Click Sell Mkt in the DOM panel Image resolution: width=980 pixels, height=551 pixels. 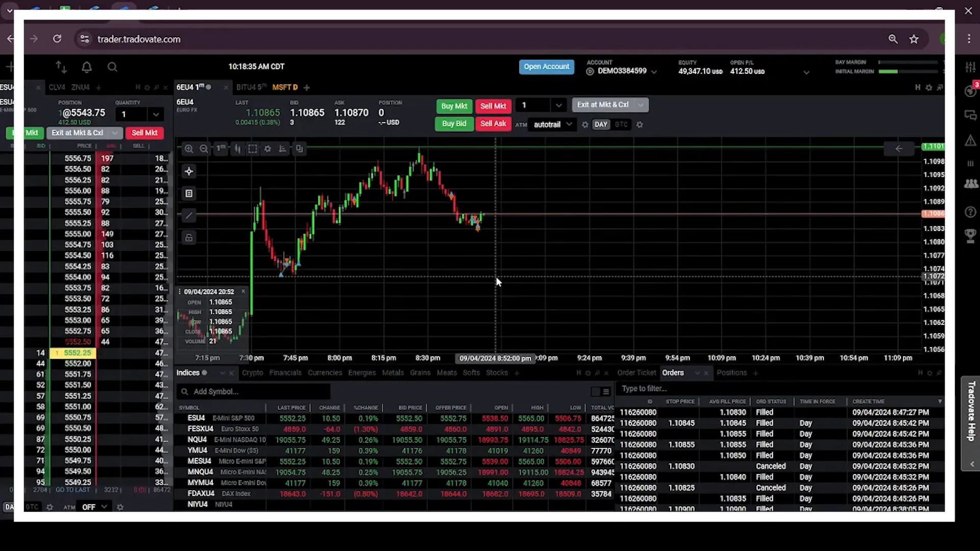[x=144, y=133]
